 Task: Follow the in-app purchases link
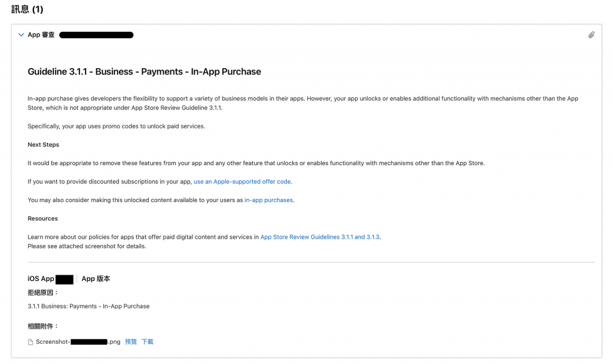point(268,200)
